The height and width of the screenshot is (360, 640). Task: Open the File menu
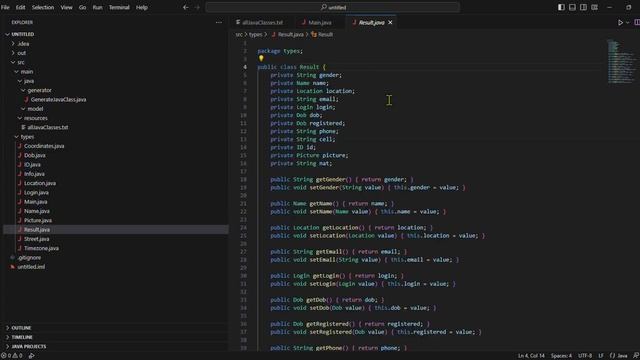click(5, 7)
